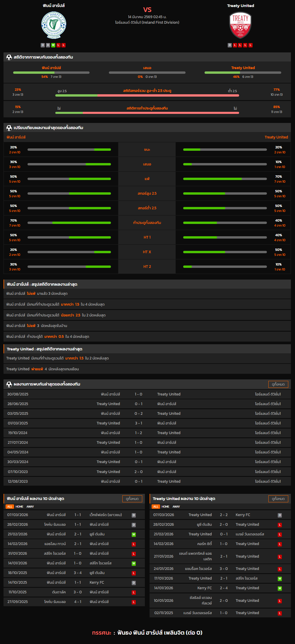Viewport: 295px width, 644px height.
Task: Click the green W badge under Finn Harps crest
Action: [x=53, y=45]
